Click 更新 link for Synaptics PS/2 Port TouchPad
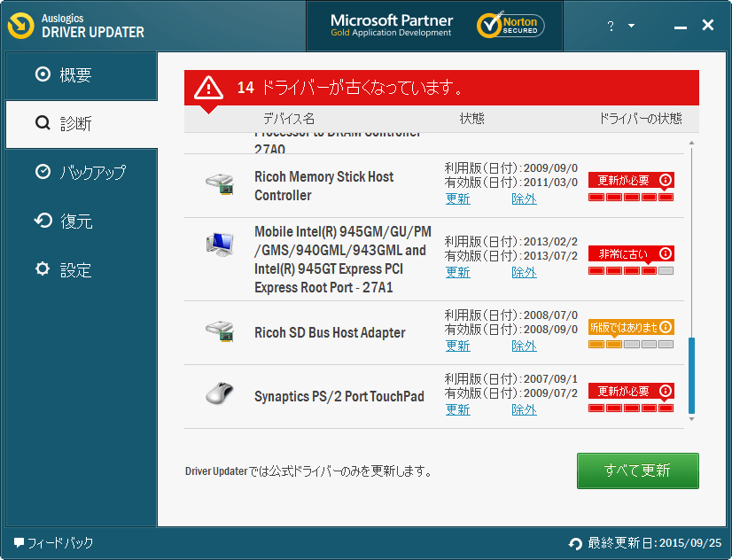Image resolution: width=732 pixels, height=560 pixels. click(x=457, y=409)
